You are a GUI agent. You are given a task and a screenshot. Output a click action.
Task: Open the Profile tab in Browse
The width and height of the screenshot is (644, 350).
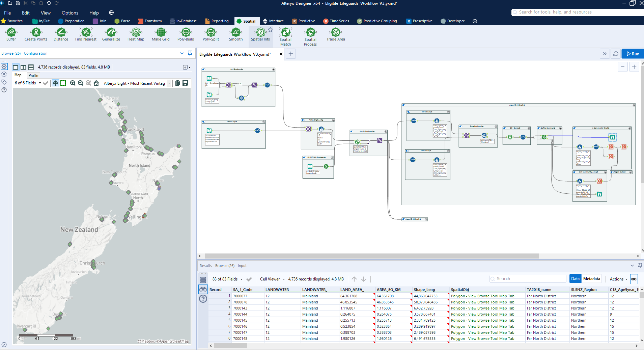33,76
